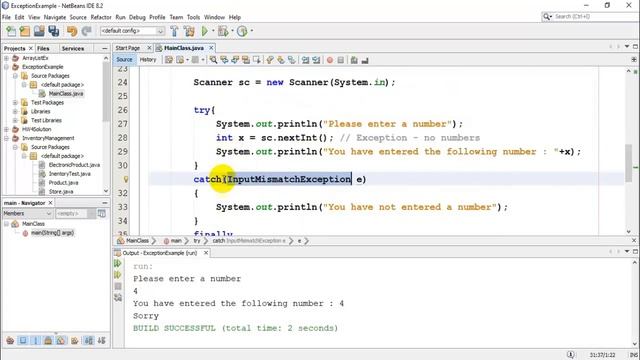
Task: Click the Debug Project toolbar icon
Action: coord(223,31)
